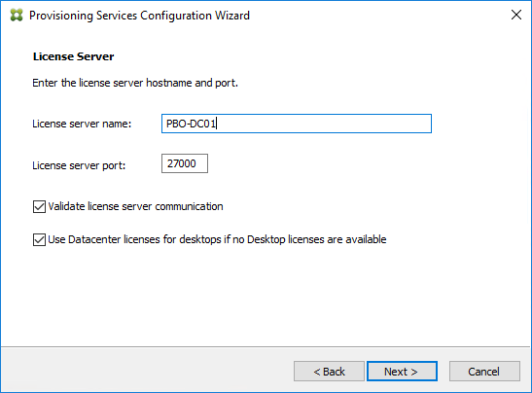The height and width of the screenshot is (393, 532).
Task: Focus the License server port field
Action: [185, 163]
